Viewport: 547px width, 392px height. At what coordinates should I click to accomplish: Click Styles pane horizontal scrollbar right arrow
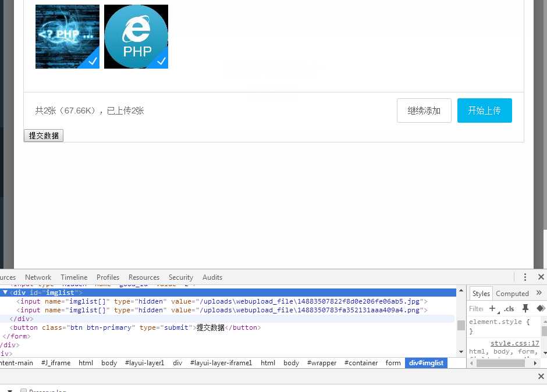point(535,363)
